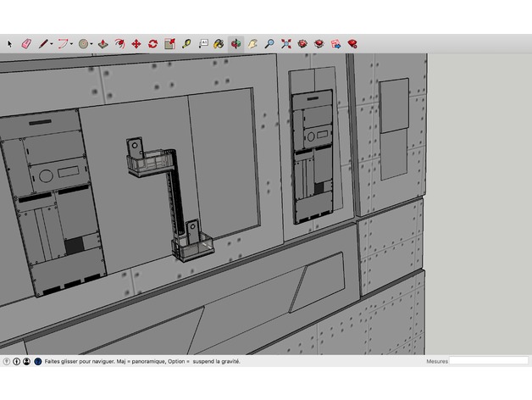
Task: Click the Send to LayOut icon
Action: [x=336, y=44]
